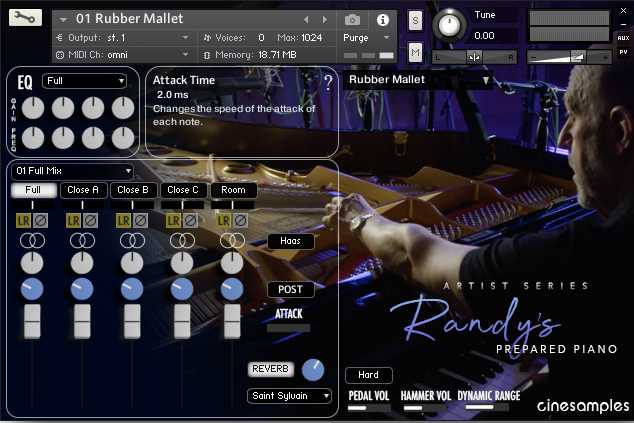Screen dimensions: 634x423
Task: Click the blue reverb amount knob
Action: pos(313,370)
